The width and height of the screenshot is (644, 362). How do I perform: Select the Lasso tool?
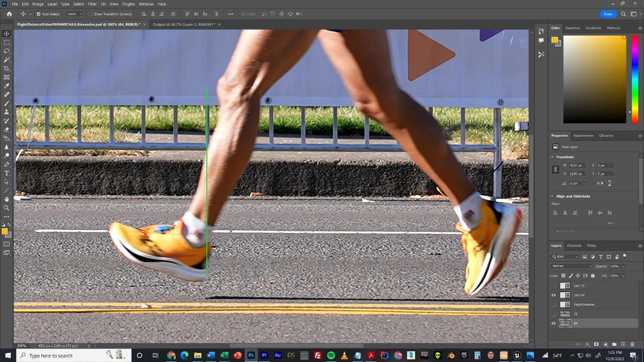point(7,51)
